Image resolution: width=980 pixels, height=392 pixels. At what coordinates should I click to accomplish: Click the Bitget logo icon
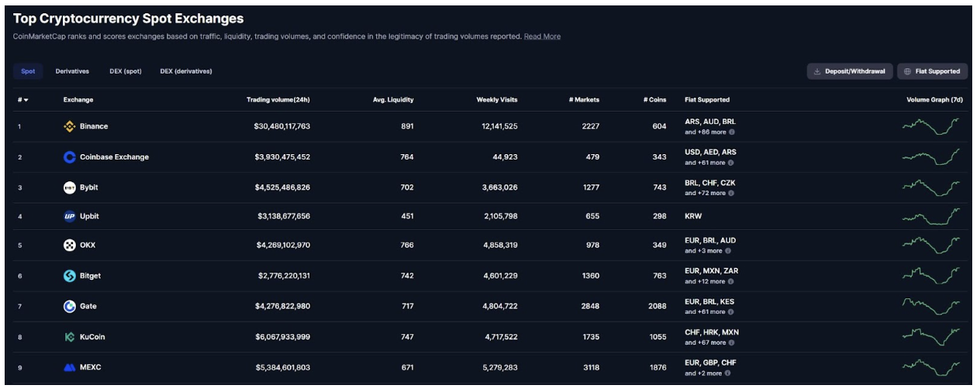70,276
